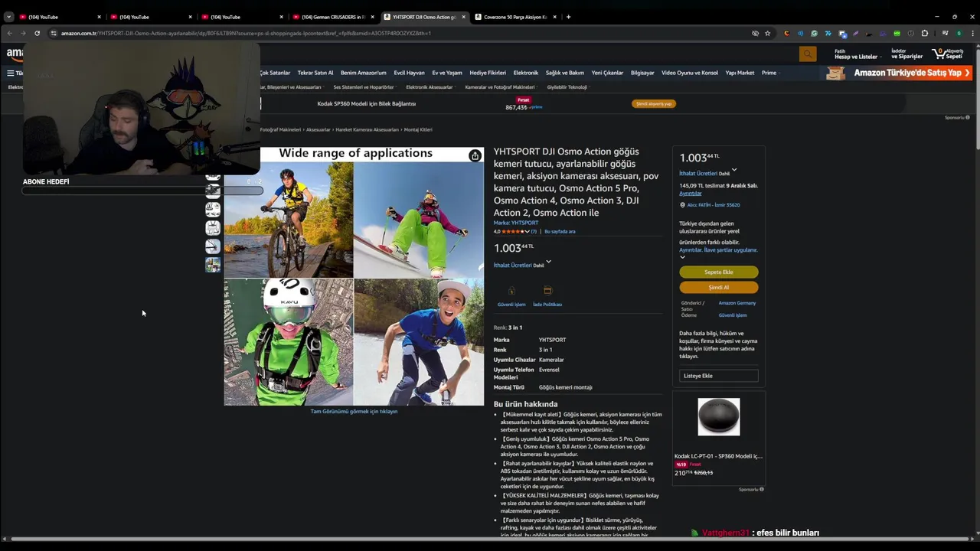Click Tam Görünümü görmek için tıklayın link
980x551 pixels.
click(x=354, y=411)
